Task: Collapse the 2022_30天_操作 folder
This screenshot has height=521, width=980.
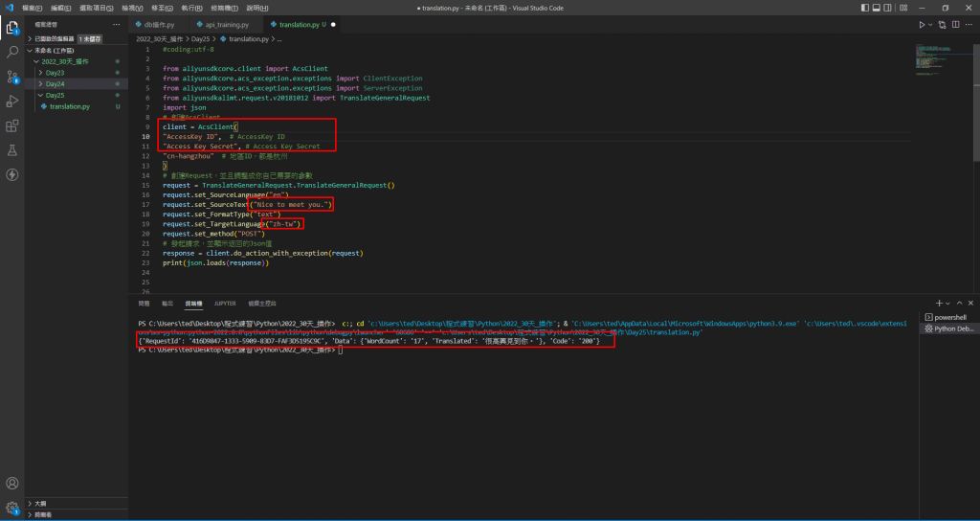Action: (x=77, y=61)
